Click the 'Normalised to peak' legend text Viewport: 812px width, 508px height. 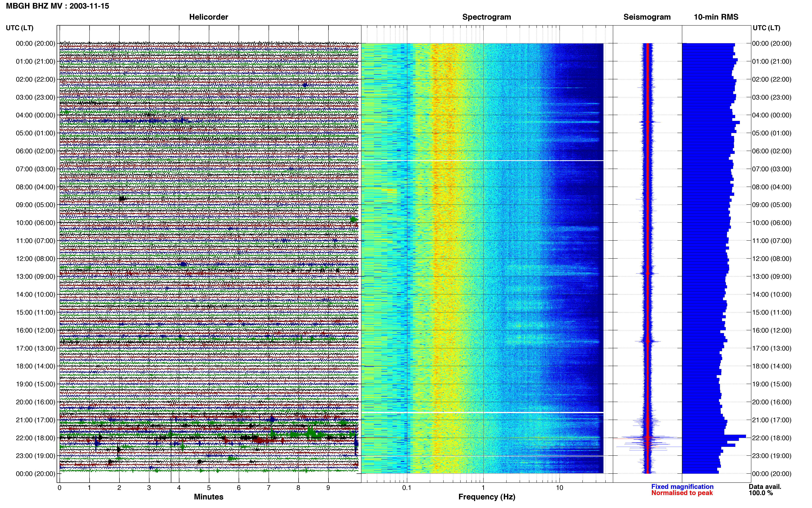tap(682, 493)
